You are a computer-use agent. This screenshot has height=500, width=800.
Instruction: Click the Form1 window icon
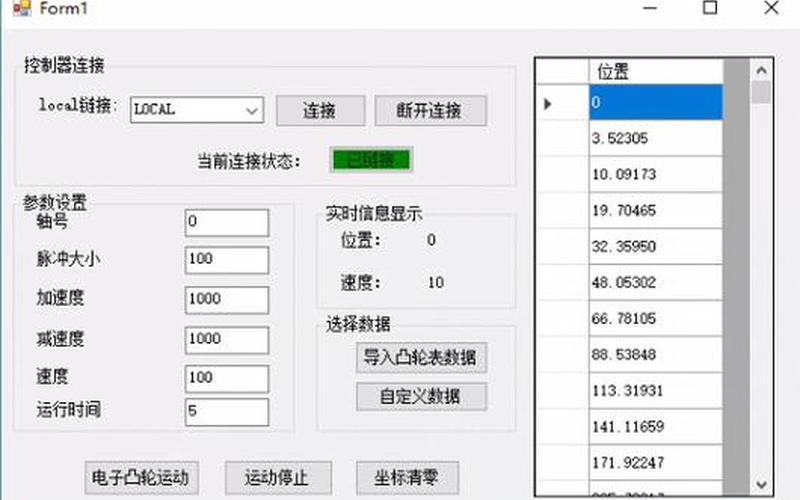(21, 8)
